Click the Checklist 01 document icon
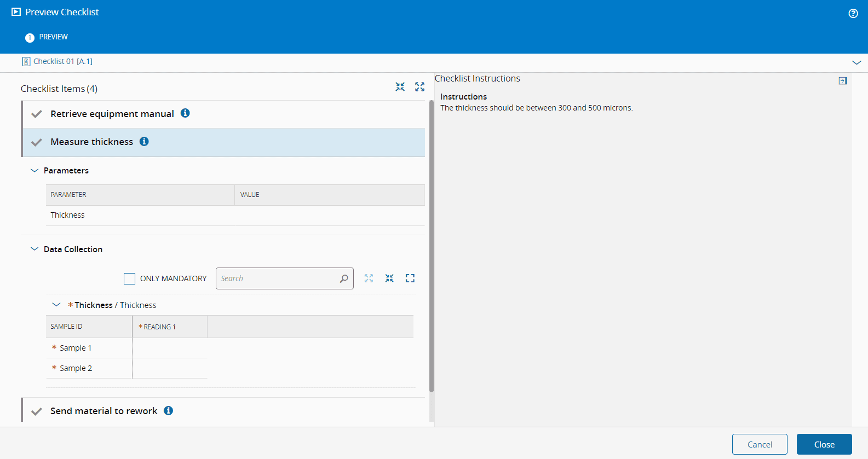 coord(26,61)
